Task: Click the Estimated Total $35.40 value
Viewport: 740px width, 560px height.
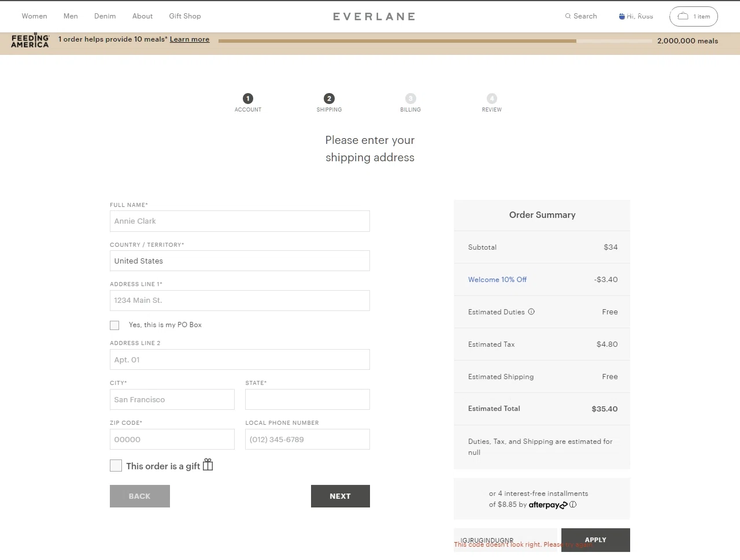Action: coord(605,409)
